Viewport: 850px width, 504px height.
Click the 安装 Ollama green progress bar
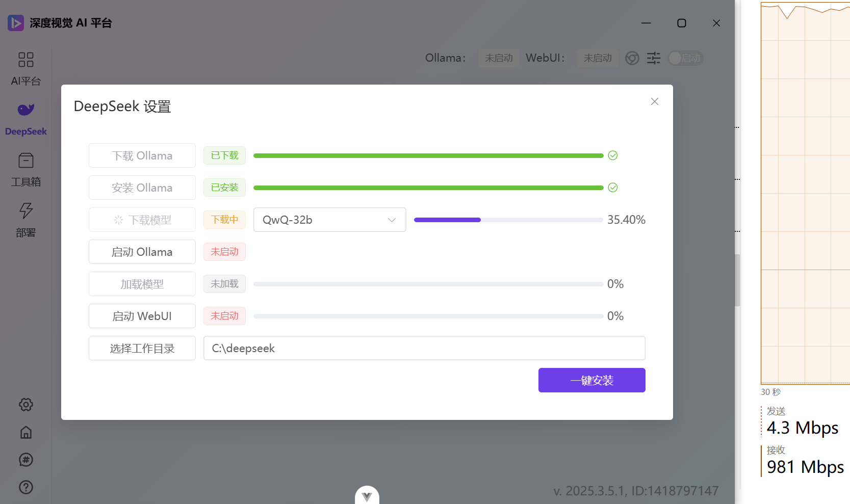[428, 188]
